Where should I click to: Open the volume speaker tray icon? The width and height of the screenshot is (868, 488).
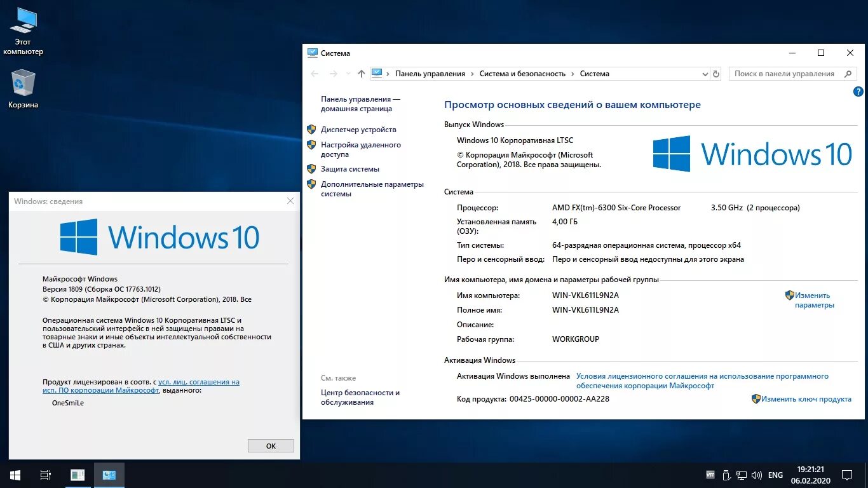757,475
